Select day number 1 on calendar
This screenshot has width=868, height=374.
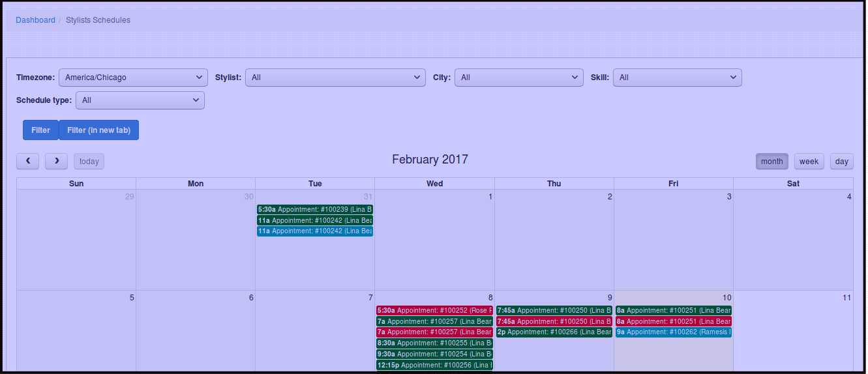490,197
